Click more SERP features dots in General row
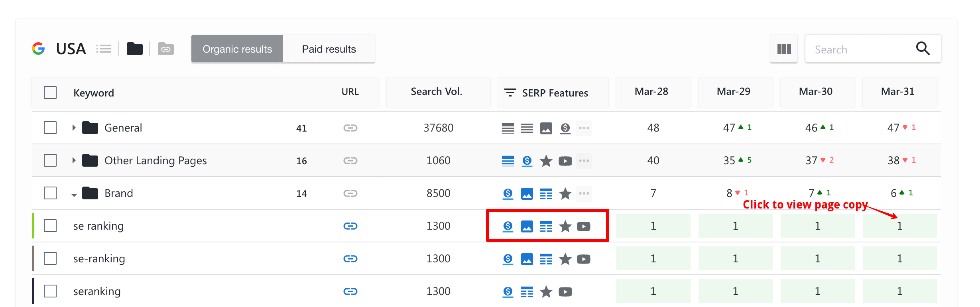 pos(584,128)
